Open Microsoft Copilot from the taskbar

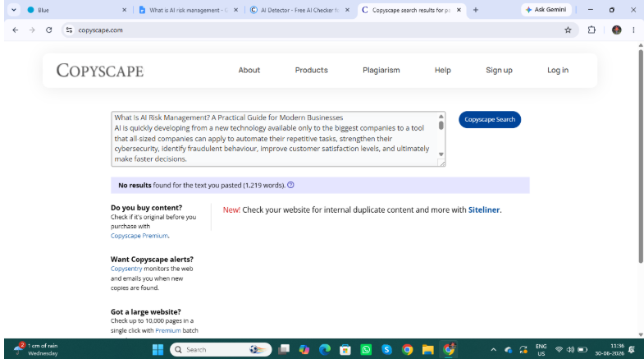(x=304, y=349)
